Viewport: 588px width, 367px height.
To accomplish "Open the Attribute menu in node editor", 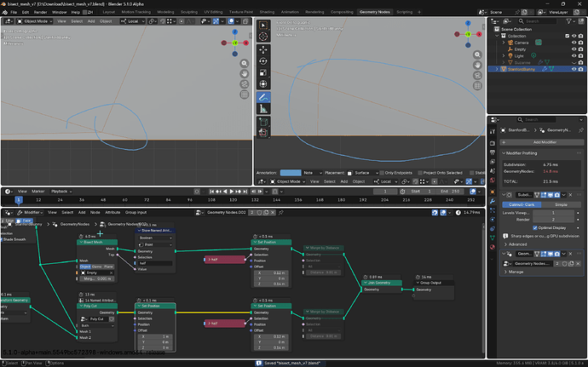I will 112,213.
